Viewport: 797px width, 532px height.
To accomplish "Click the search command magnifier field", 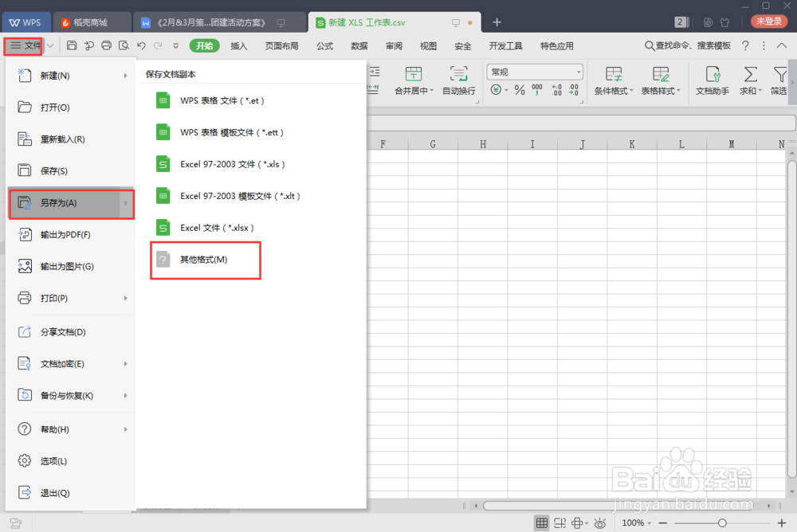I will (x=687, y=45).
